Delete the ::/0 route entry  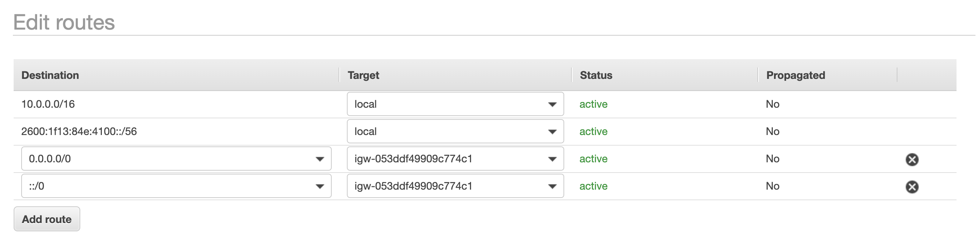(911, 187)
